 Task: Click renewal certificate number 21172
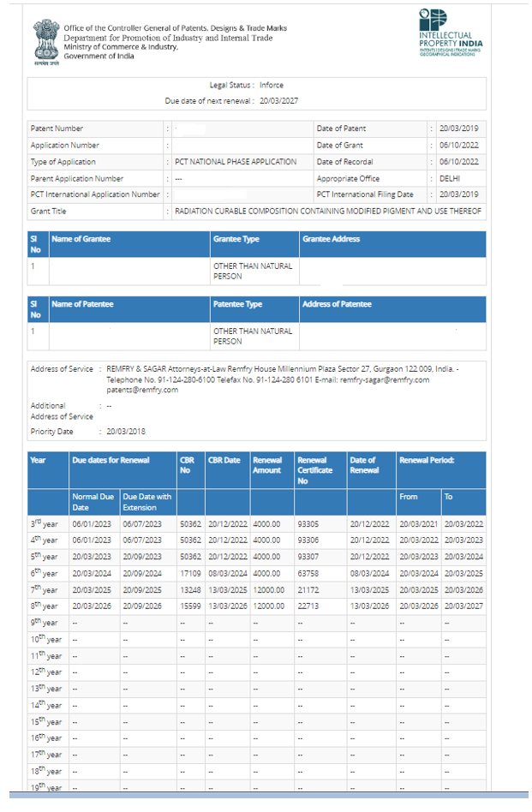(x=308, y=590)
